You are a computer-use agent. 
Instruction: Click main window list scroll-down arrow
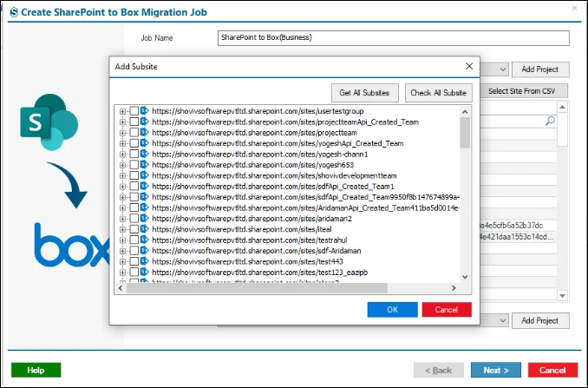562,296
